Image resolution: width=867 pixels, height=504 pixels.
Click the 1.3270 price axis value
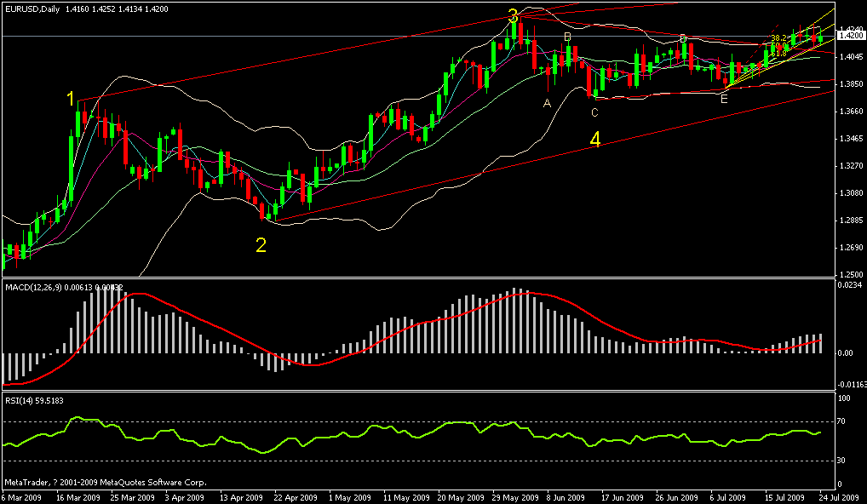(x=851, y=165)
